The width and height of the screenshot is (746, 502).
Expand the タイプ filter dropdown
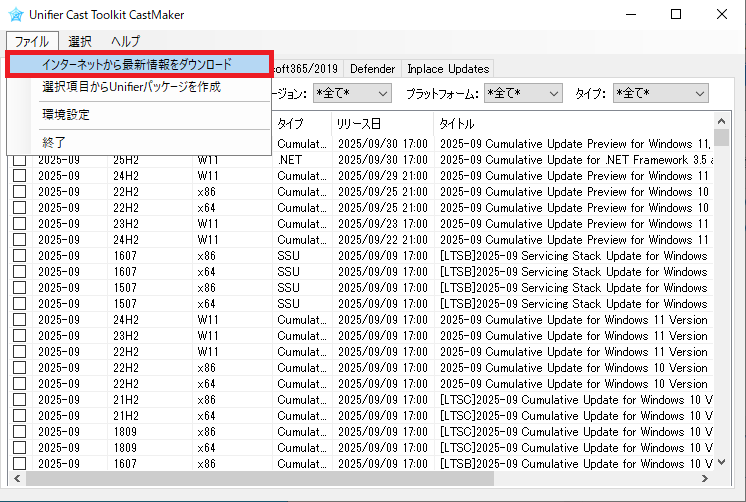[660, 93]
